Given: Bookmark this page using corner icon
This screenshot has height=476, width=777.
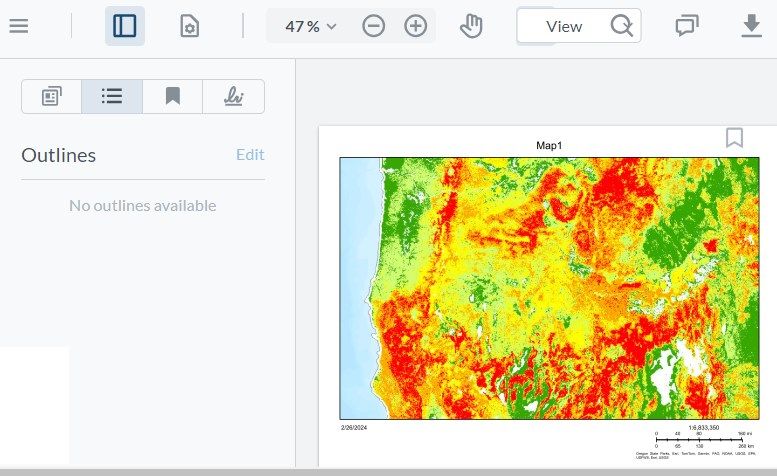Looking at the screenshot, I should coord(734,138).
